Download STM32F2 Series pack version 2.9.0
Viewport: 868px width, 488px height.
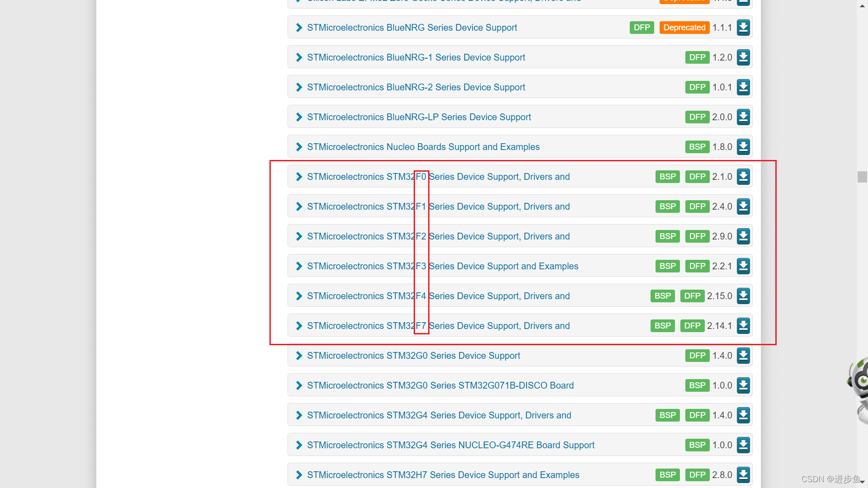tap(743, 236)
